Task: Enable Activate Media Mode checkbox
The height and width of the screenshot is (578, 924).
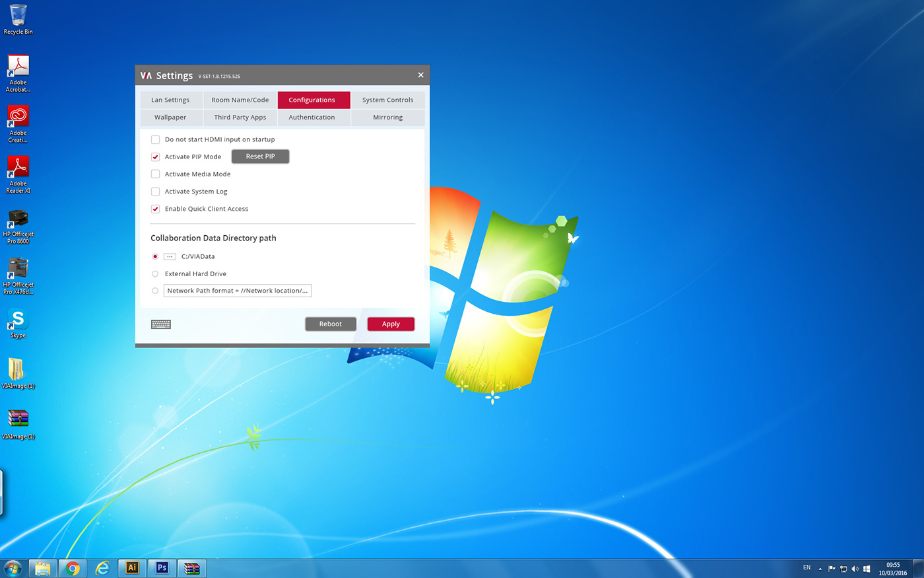Action: pos(155,174)
